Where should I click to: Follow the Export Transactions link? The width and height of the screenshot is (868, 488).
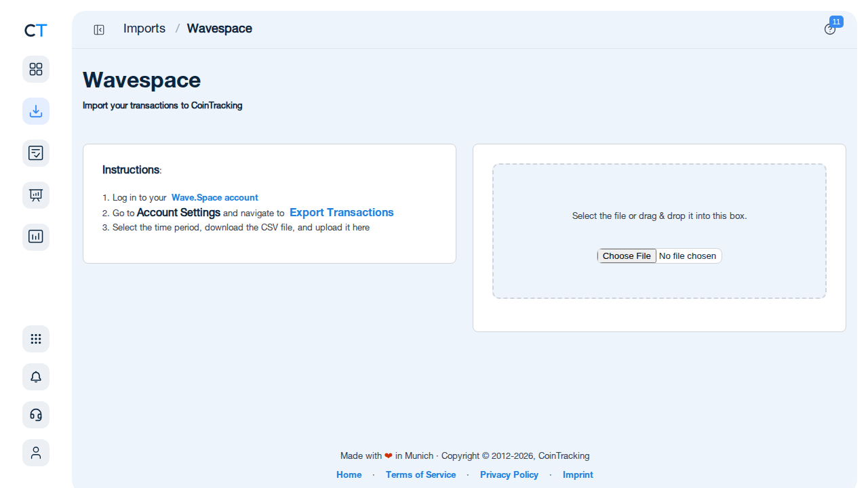tap(342, 212)
